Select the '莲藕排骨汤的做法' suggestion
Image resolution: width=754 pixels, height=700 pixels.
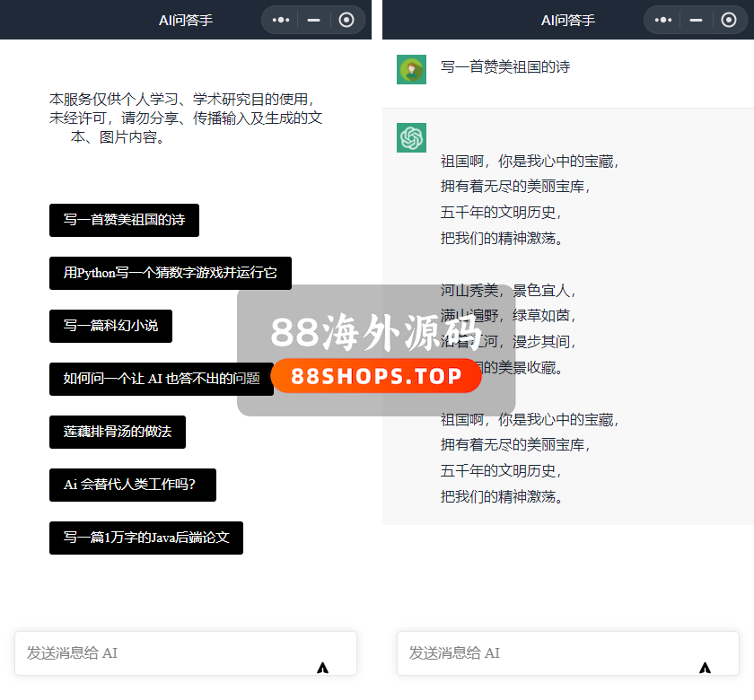pos(117,432)
